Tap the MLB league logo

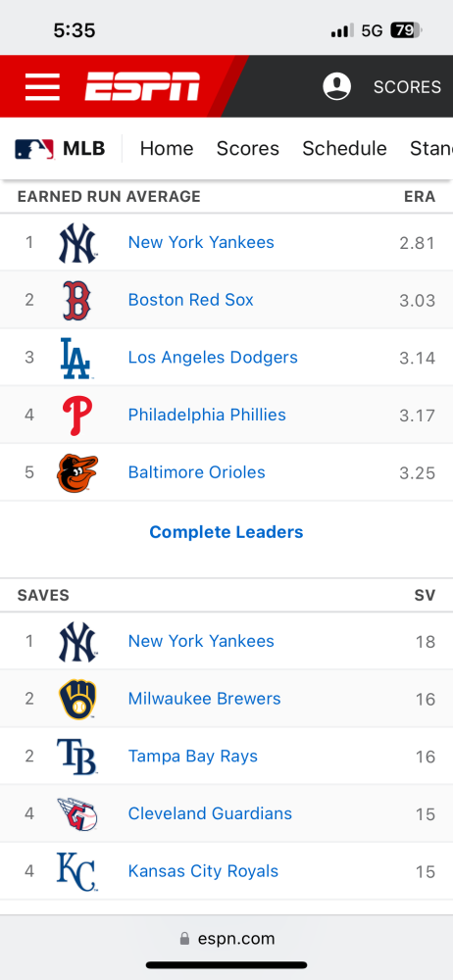click(34, 149)
